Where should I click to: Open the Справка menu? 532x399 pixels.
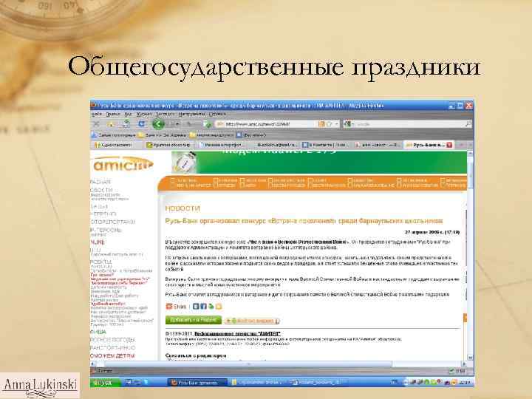pos(217,115)
